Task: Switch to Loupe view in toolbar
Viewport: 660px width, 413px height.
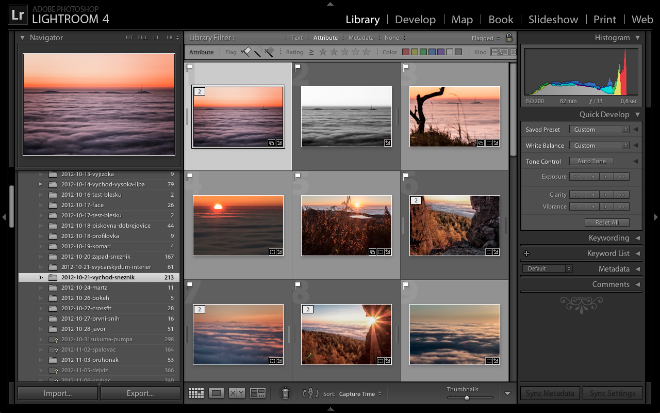Action: click(216, 394)
